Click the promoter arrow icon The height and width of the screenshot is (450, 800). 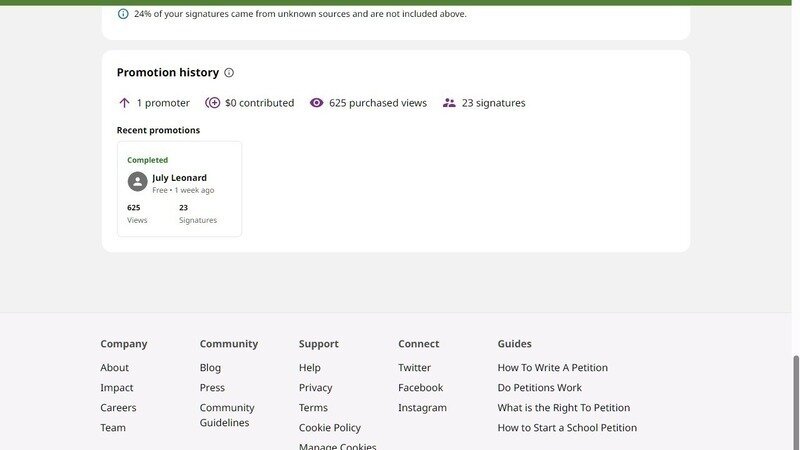[x=125, y=103]
